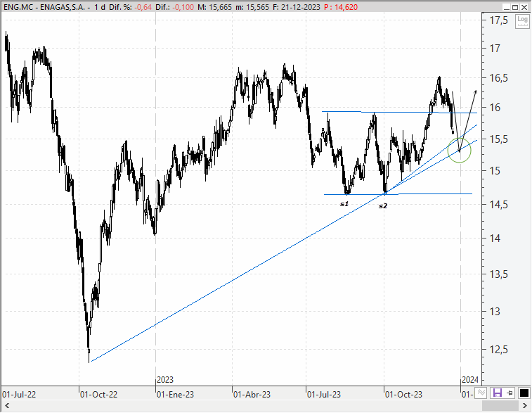Click the 01-Abr-23 date axis label
This screenshot has height=413, width=532.
[x=252, y=395]
